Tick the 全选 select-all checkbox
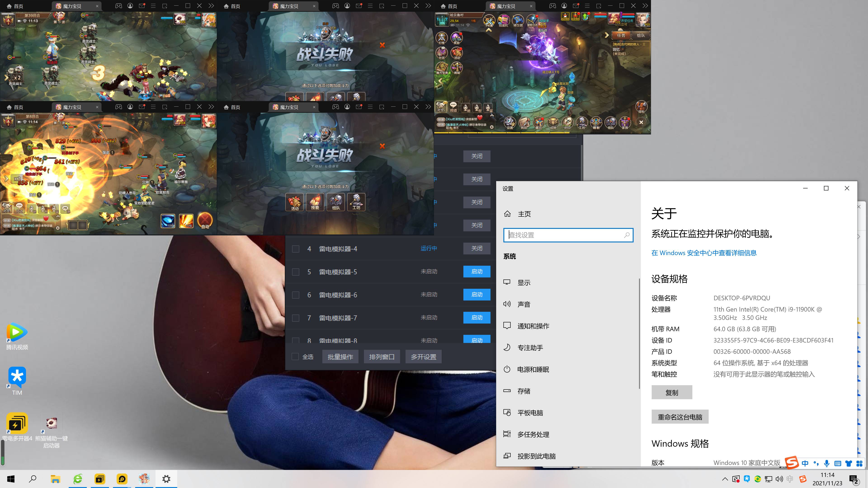This screenshot has width=868, height=488. click(x=295, y=357)
